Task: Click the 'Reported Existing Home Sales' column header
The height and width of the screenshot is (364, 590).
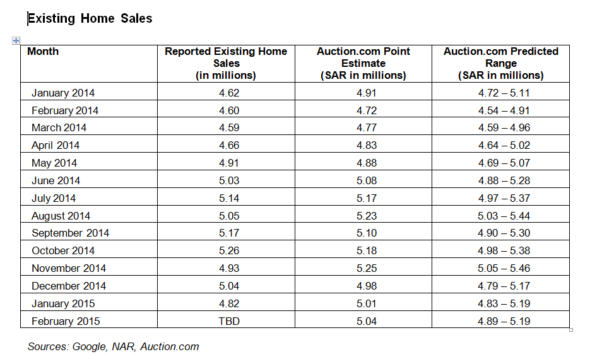Action: (226, 63)
